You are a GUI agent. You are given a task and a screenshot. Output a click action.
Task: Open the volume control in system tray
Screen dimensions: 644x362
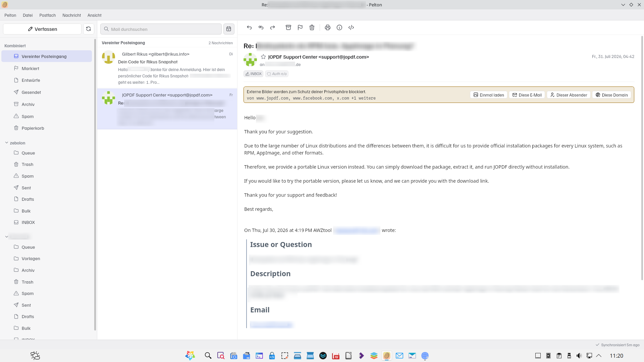[579, 356]
